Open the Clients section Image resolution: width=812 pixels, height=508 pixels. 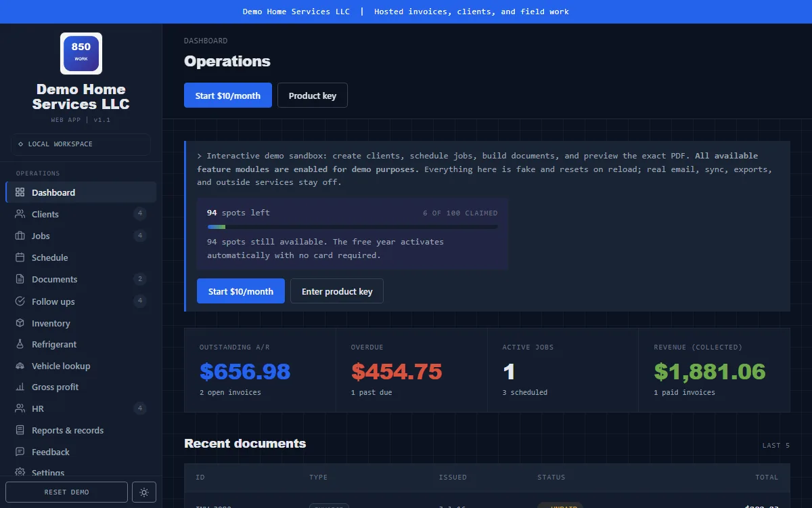(x=81, y=214)
